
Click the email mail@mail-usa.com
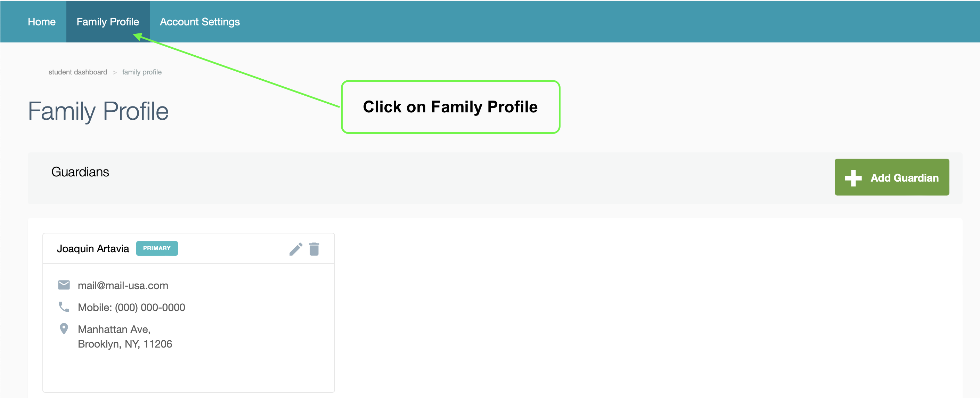(123, 286)
